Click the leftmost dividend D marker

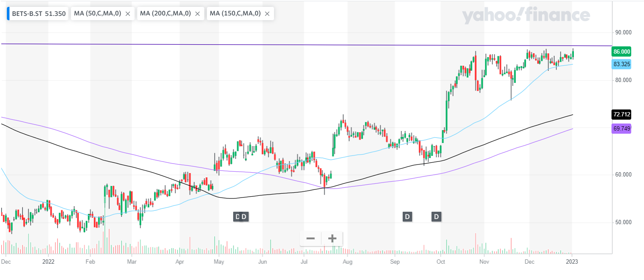tap(236, 216)
